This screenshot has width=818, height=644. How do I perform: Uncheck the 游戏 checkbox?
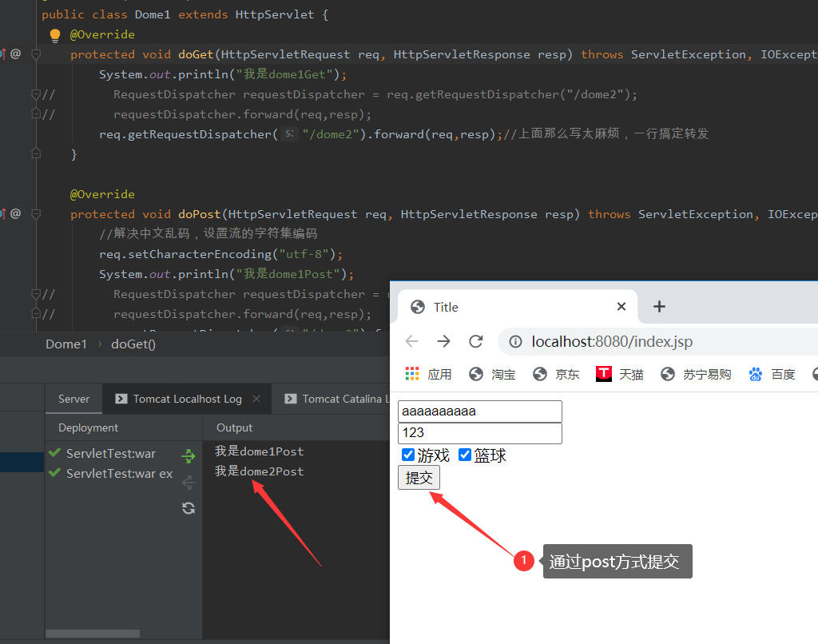click(408, 455)
